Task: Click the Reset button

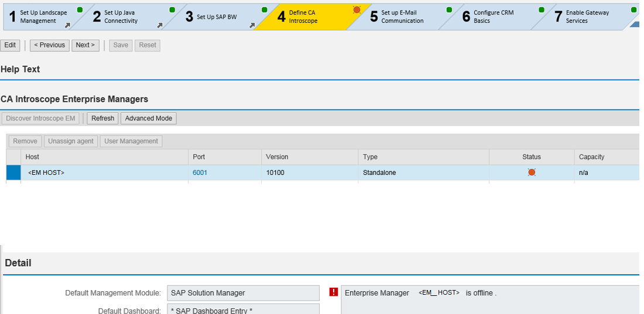Action: pos(148,45)
